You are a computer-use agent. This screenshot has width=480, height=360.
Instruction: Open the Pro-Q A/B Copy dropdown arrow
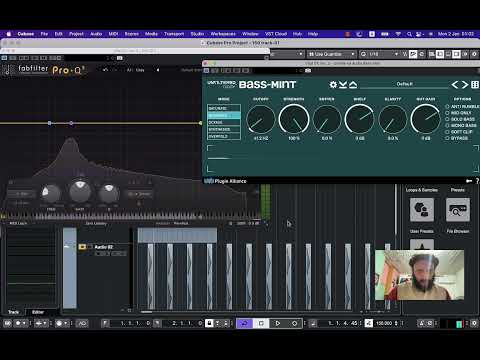pos(158,70)
